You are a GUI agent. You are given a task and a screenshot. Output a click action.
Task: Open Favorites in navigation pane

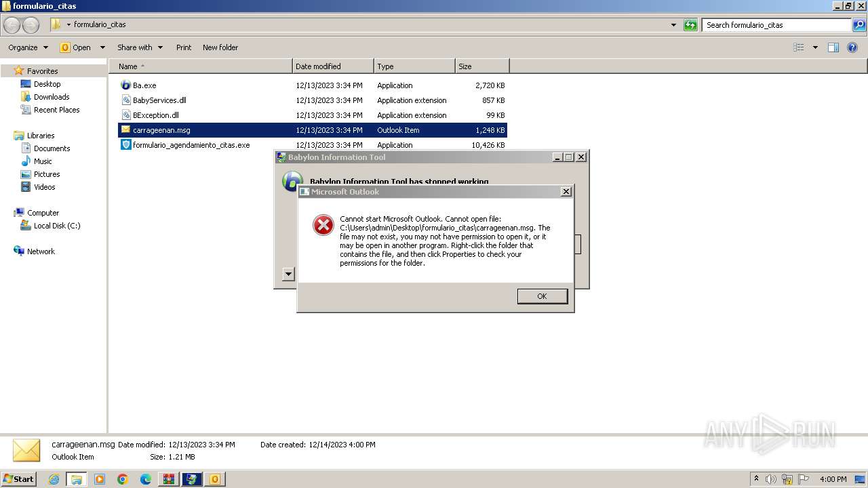[x=42, y=71]
